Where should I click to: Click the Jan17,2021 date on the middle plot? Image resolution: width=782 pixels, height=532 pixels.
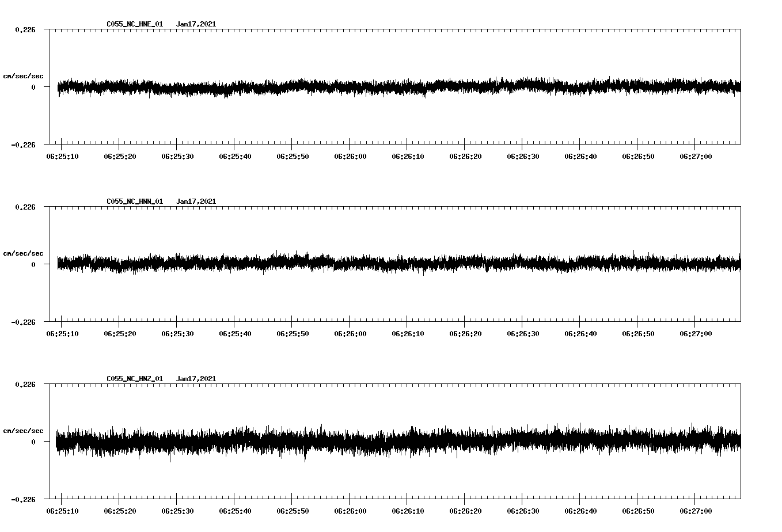pos(196,202)
